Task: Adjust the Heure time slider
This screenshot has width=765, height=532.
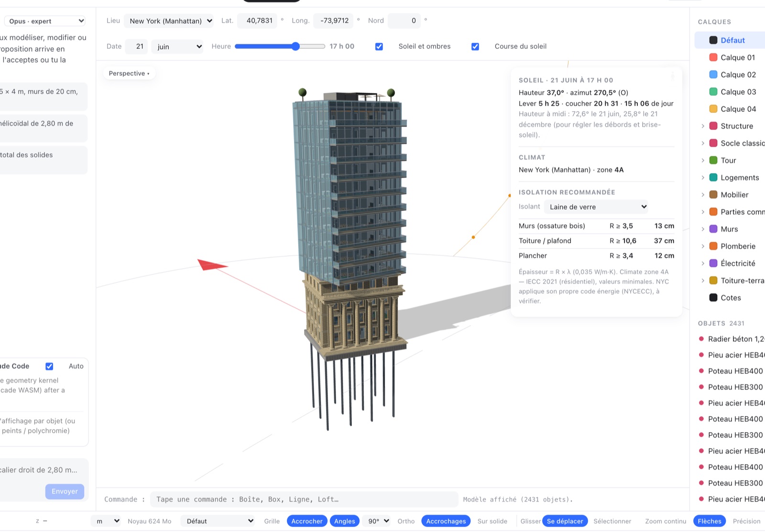Action: (x=280, y=46)
